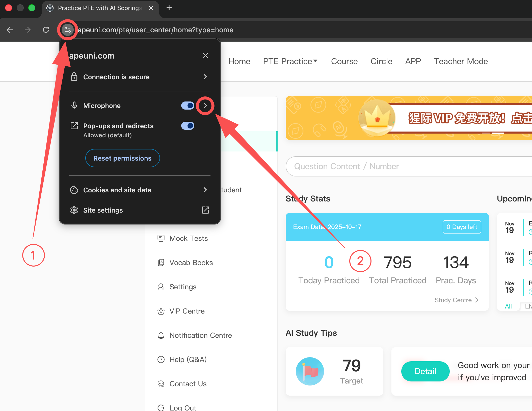Screen dimensions: 532x411
Task: Toggle Pop-ups and redirects switch
Action: (x=188, y=126)
